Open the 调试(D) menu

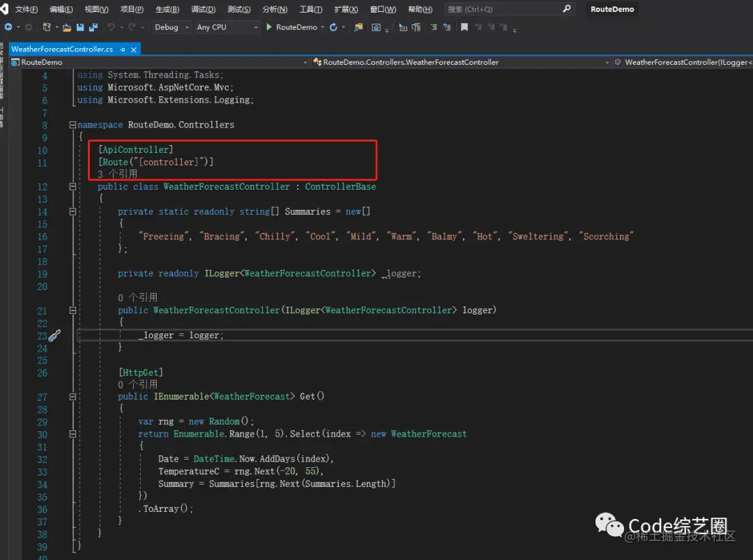(x=203, y=9)
